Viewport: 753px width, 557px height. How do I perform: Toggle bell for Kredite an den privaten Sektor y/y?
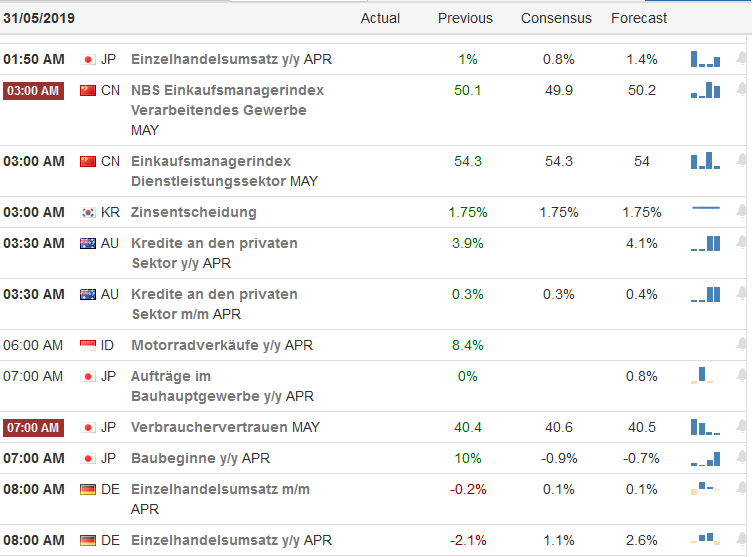pyautogui.click(x=741, y=242)
